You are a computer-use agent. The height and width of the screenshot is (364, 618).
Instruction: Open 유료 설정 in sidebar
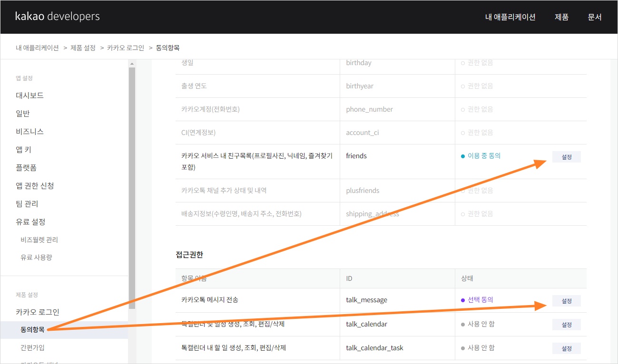tap(30, 222)
